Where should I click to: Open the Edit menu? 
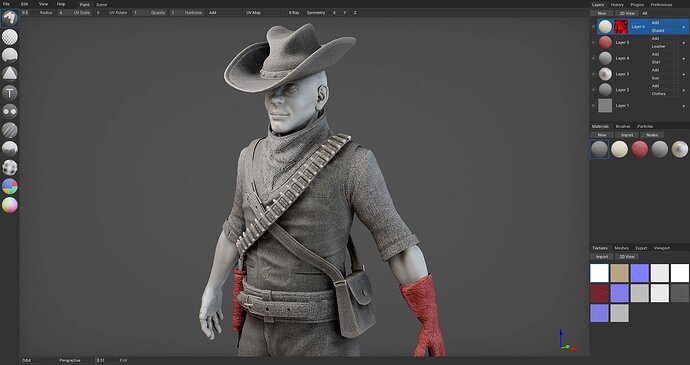point(24,4)
